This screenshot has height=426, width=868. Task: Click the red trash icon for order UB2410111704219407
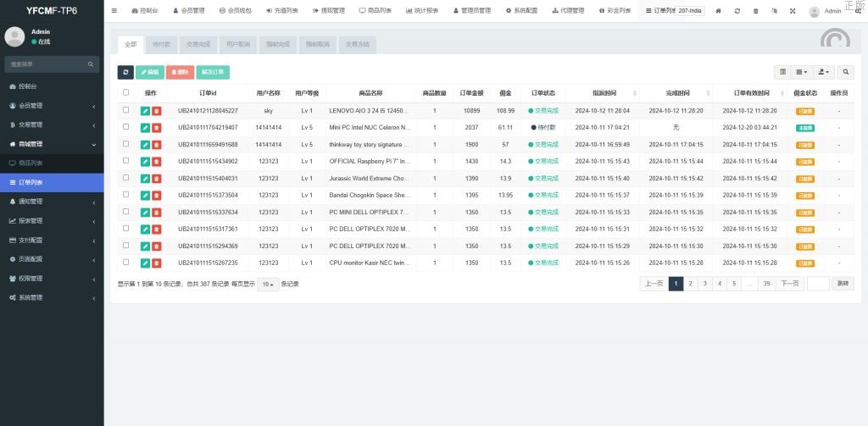tap(156, 127)
